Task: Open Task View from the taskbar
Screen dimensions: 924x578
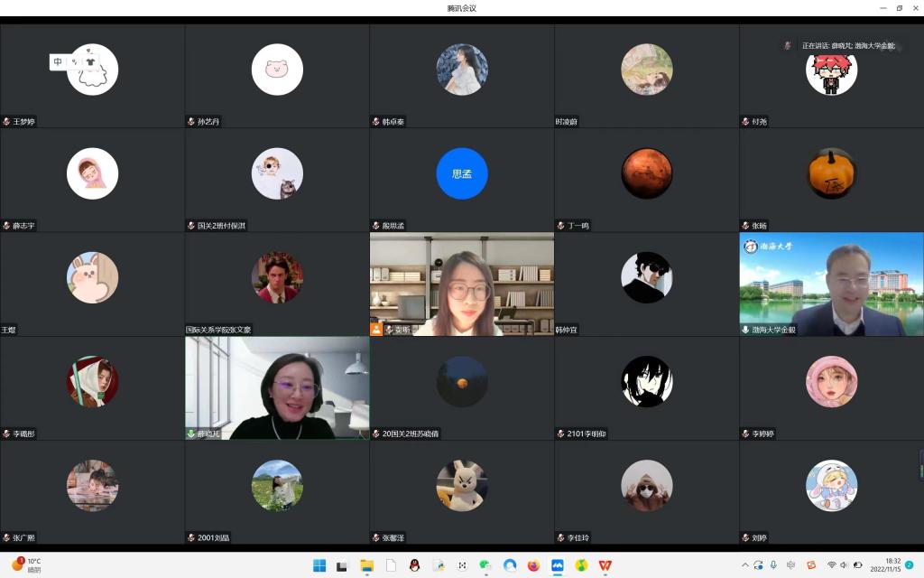Action: click(343, 565)
